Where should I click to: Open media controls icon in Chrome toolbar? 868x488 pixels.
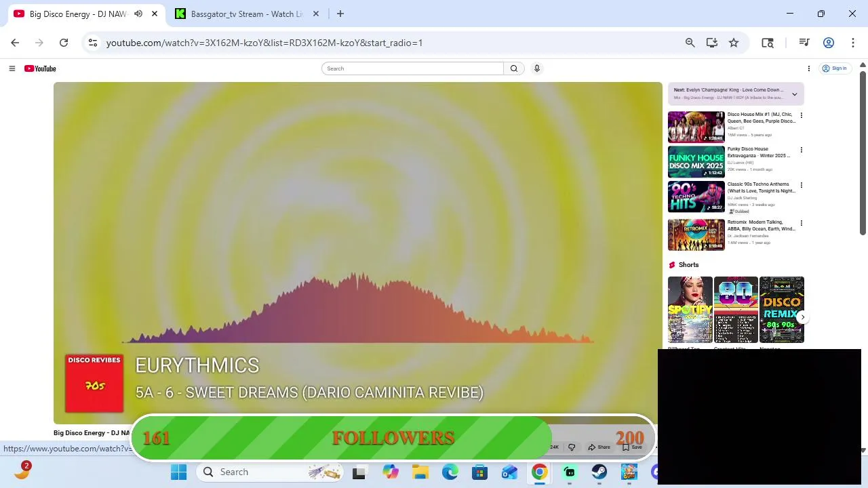point(804,43)
